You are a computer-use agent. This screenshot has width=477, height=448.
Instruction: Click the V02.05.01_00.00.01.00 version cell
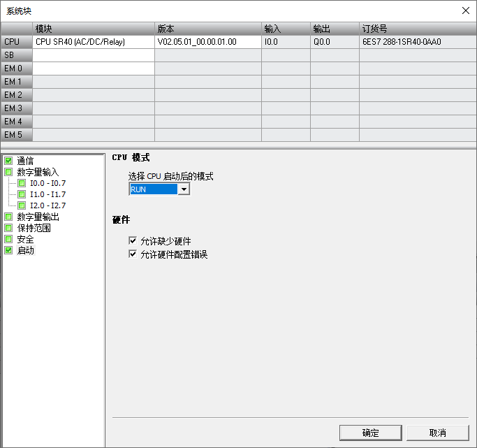point(208,42)
